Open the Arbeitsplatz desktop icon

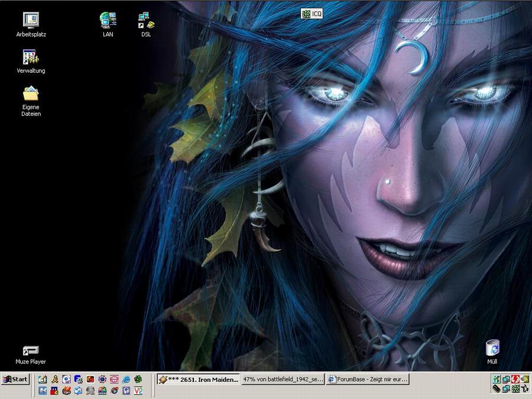[31, 24]
